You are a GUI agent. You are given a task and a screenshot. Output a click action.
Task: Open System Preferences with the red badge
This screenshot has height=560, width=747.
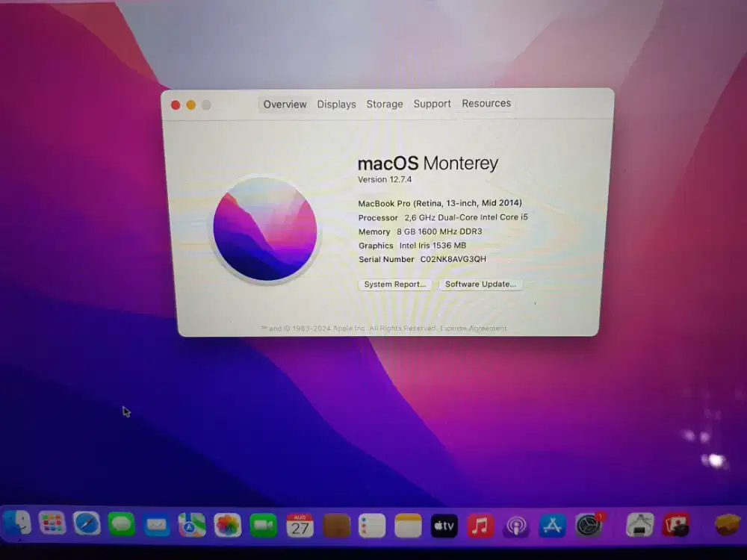coord(589,525)
